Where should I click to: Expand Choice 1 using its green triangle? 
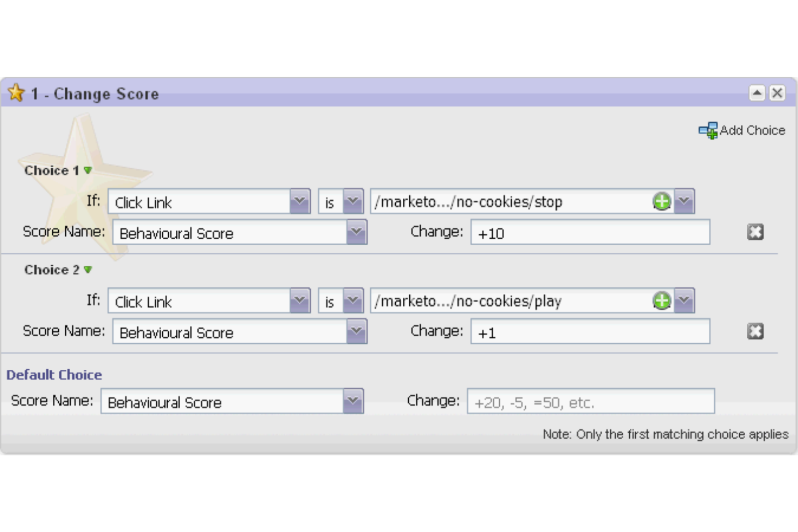click(88, 170)
